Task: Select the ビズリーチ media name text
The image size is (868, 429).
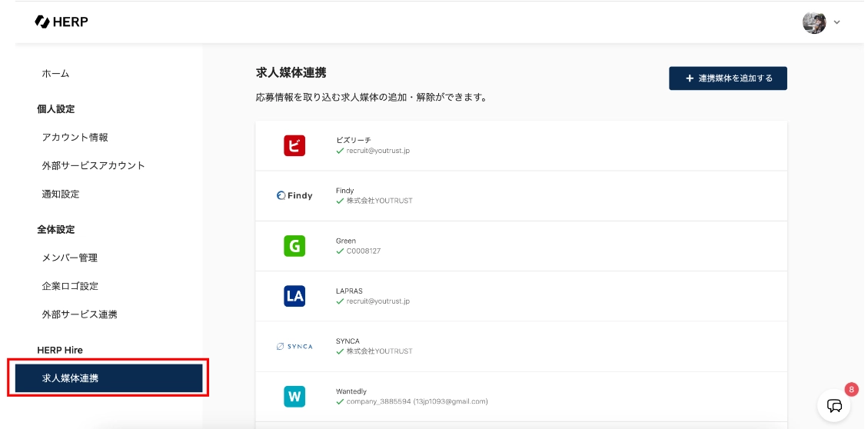Action: tap(353, 141)
